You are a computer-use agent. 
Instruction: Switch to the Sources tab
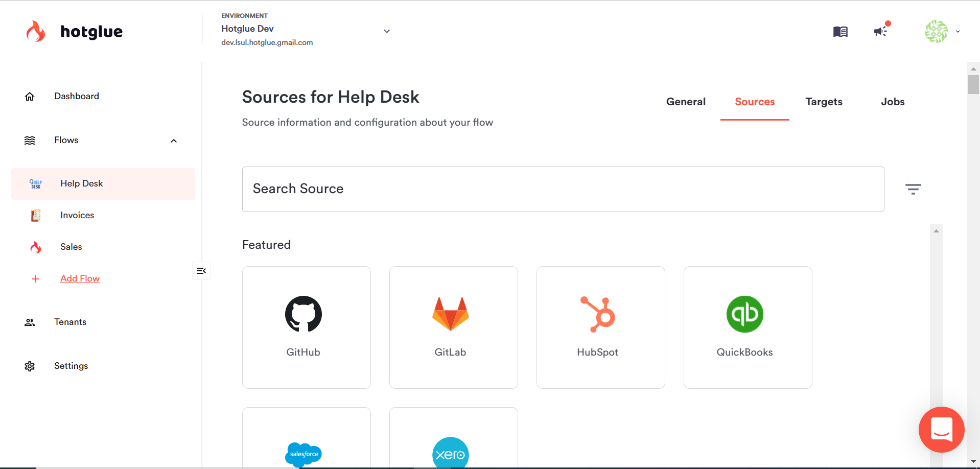coord(755,102)
